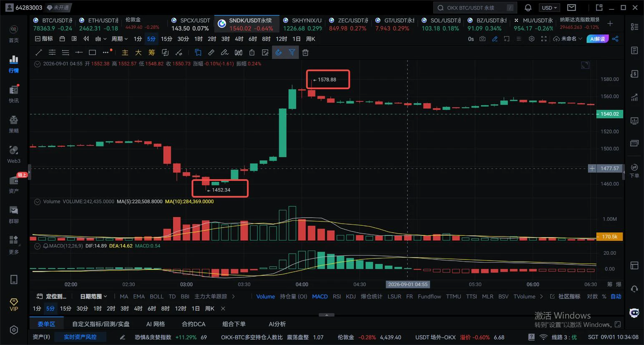
Task: Open chart settings hexagon icon
Action: click(531, 39)
